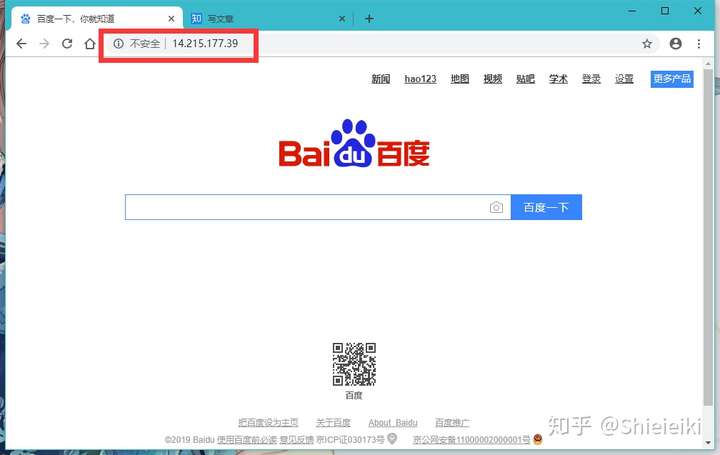Viewport: 720px width, 455px height.
Task: Maximize the browser window
Action: (x=664, y=11)
